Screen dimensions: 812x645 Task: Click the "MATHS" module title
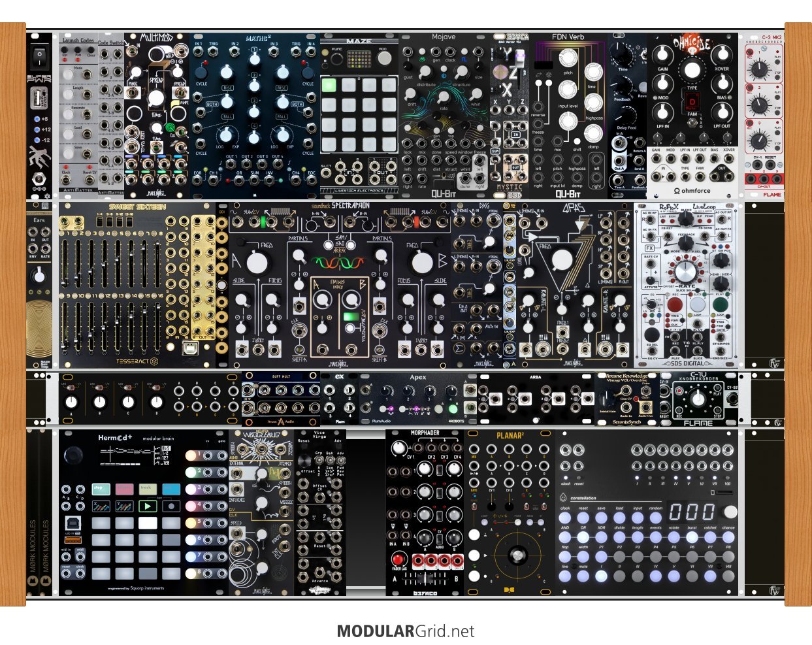pos(258,39)
